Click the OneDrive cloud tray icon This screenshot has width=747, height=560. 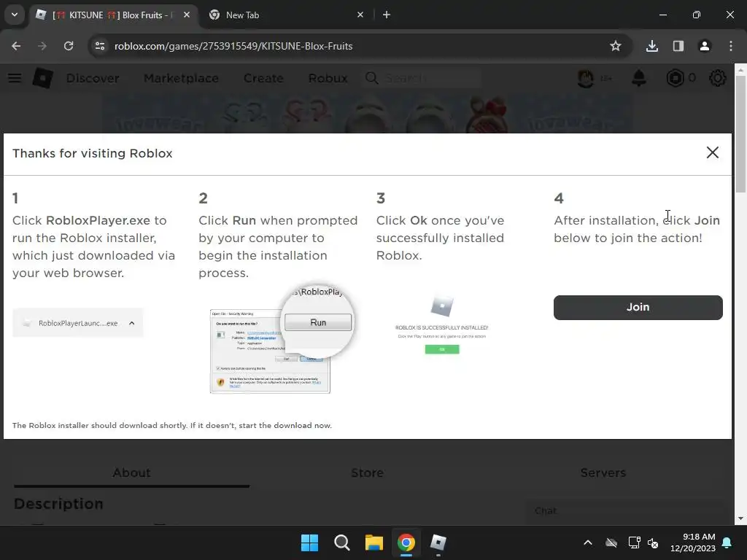(x=611, y=542)
